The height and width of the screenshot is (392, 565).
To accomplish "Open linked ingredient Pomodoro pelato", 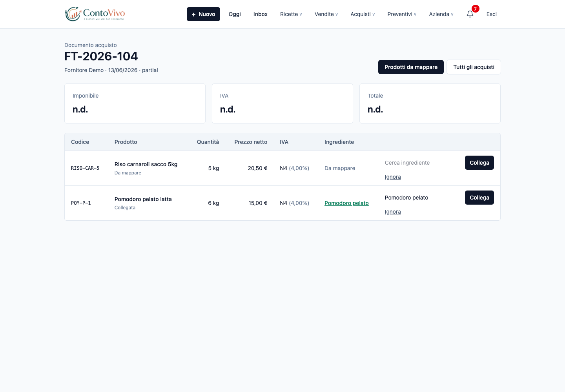I will (346, 203).
